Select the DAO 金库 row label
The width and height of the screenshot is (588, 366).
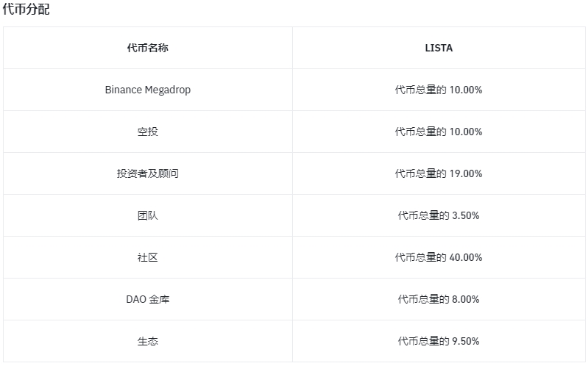147,299
